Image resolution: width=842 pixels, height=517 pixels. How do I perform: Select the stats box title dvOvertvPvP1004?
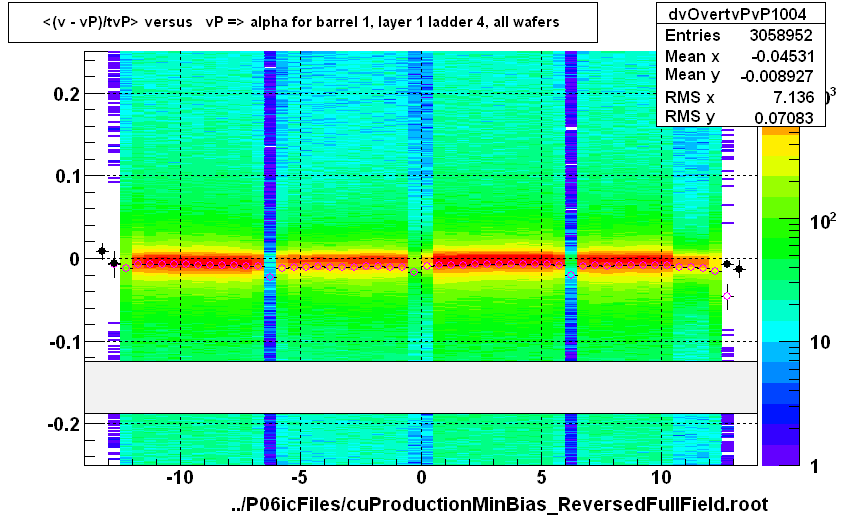click(737, 14)
